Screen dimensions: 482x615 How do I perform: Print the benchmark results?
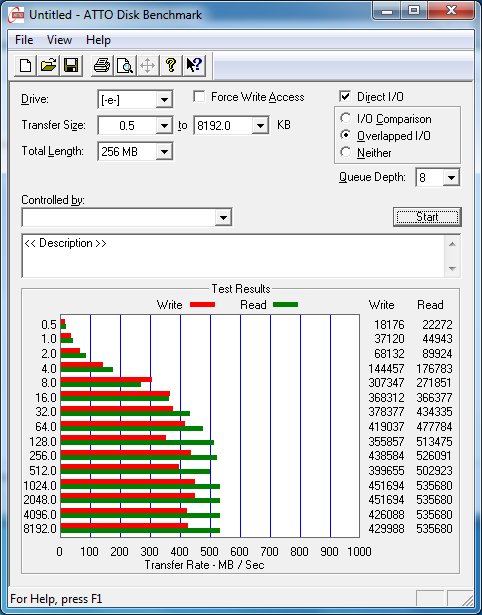(102, 66)
